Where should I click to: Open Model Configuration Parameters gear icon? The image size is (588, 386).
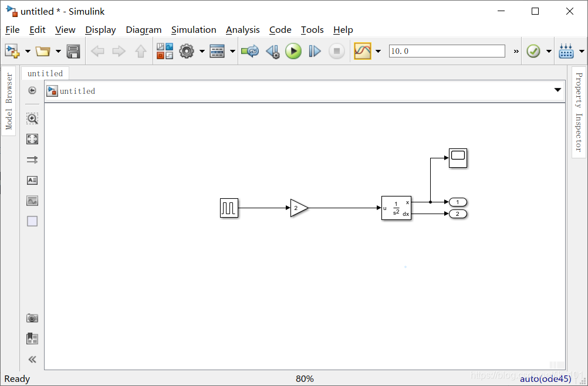click(188, 51)
